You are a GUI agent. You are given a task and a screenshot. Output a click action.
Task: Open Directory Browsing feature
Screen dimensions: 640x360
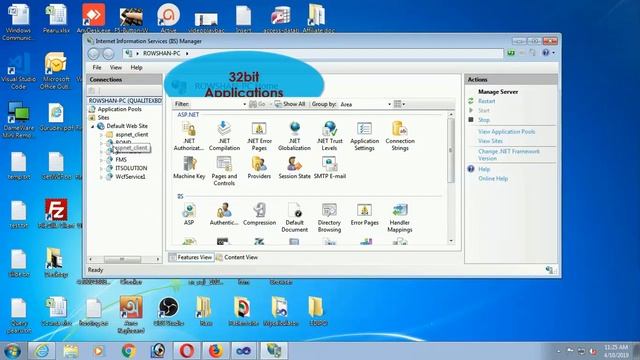click(329, 218)
